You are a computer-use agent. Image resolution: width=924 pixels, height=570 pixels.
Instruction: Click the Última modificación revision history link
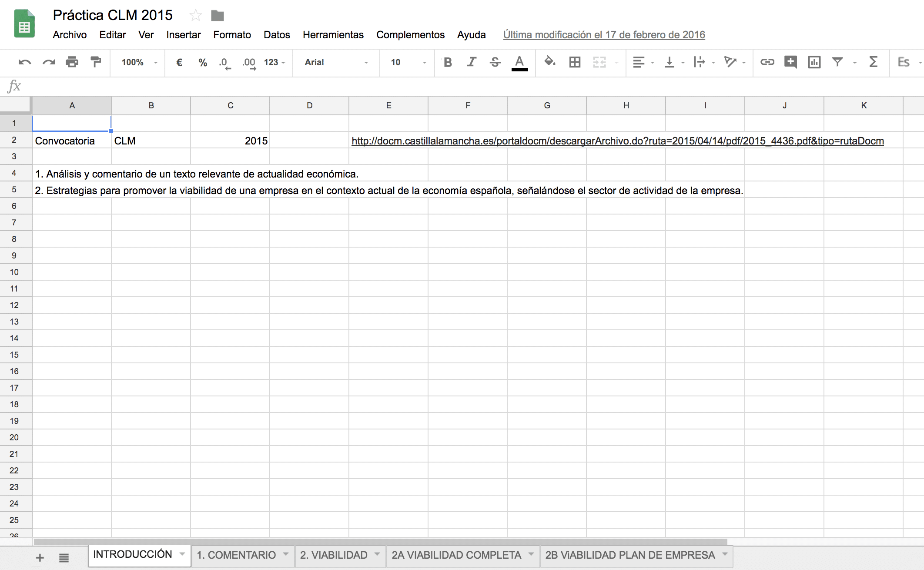point(604,35)
